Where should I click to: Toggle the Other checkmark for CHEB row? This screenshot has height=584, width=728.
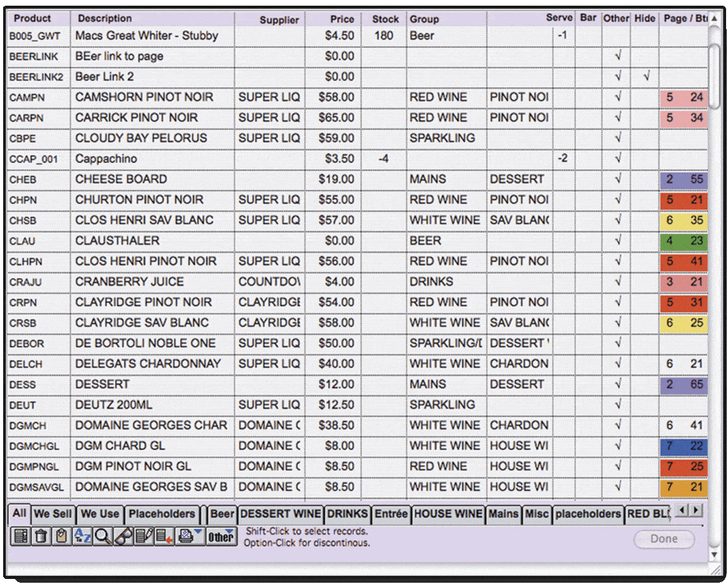(617, 179)
